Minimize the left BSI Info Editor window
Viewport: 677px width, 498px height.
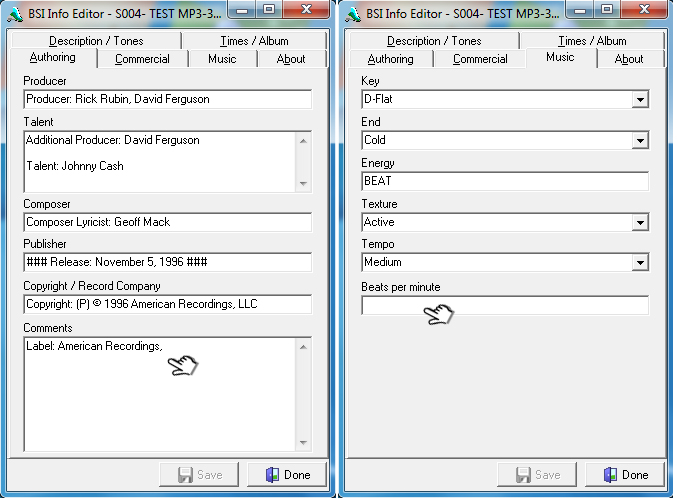(x=243, y=10)
